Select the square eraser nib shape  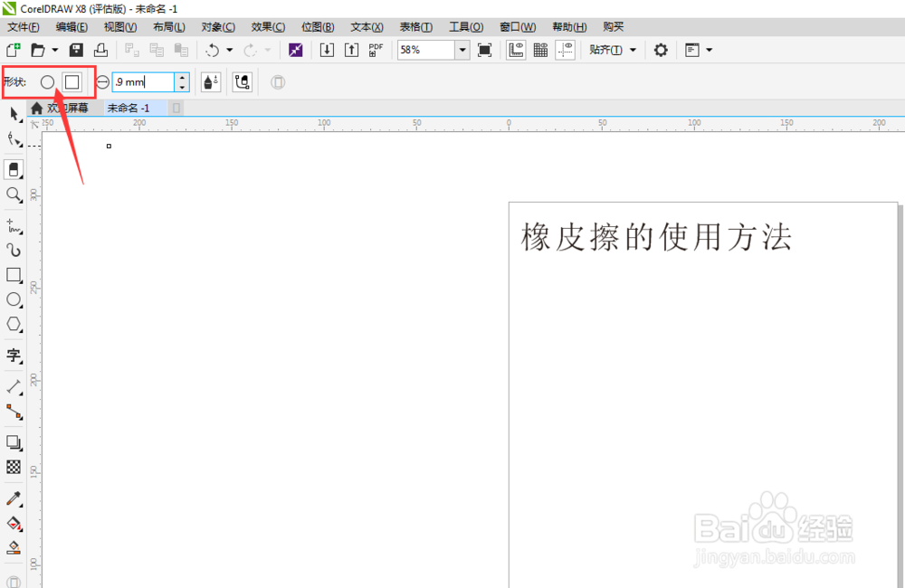72,81
